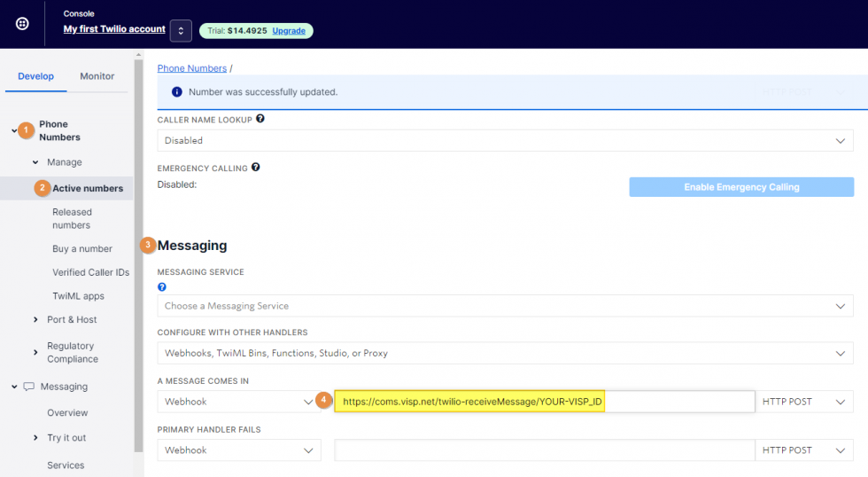Open My first Twilio account link
This screenshot has width=868, height=477.
114,28
